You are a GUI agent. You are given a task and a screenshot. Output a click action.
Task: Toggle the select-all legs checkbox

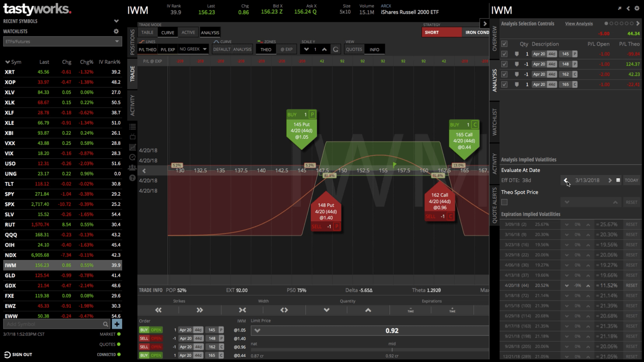[x=504, y=44]
